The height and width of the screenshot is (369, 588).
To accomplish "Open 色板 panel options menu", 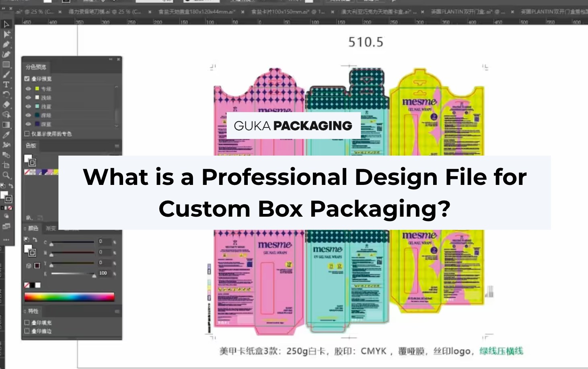I will tap(117, 146).
